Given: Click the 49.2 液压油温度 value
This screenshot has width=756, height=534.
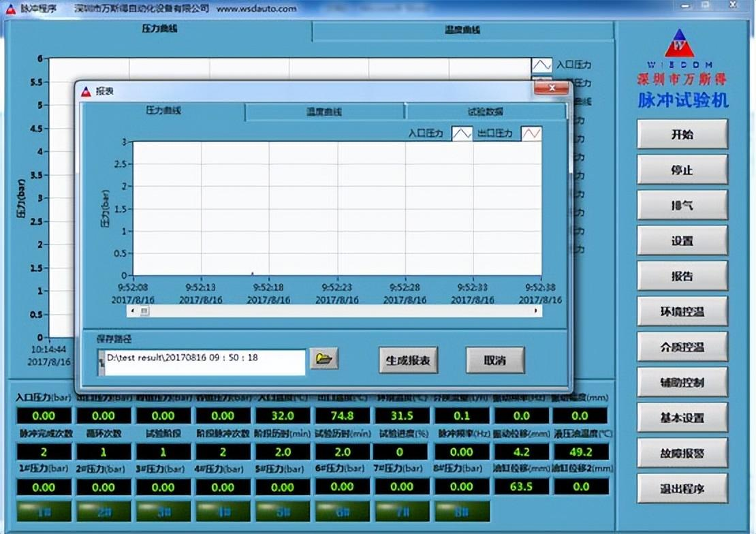Looking at the screenshot, I should (580, 452).
